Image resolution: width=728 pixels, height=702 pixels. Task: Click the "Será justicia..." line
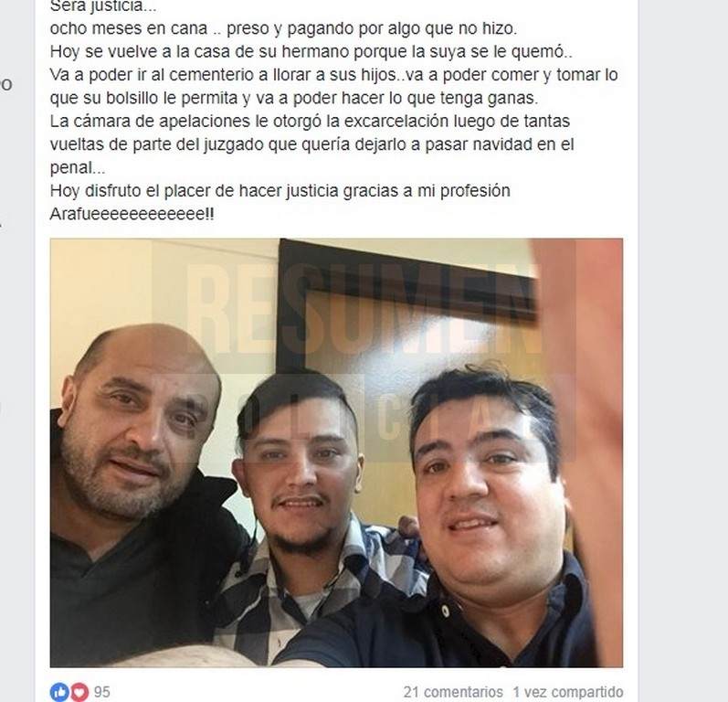103,6
